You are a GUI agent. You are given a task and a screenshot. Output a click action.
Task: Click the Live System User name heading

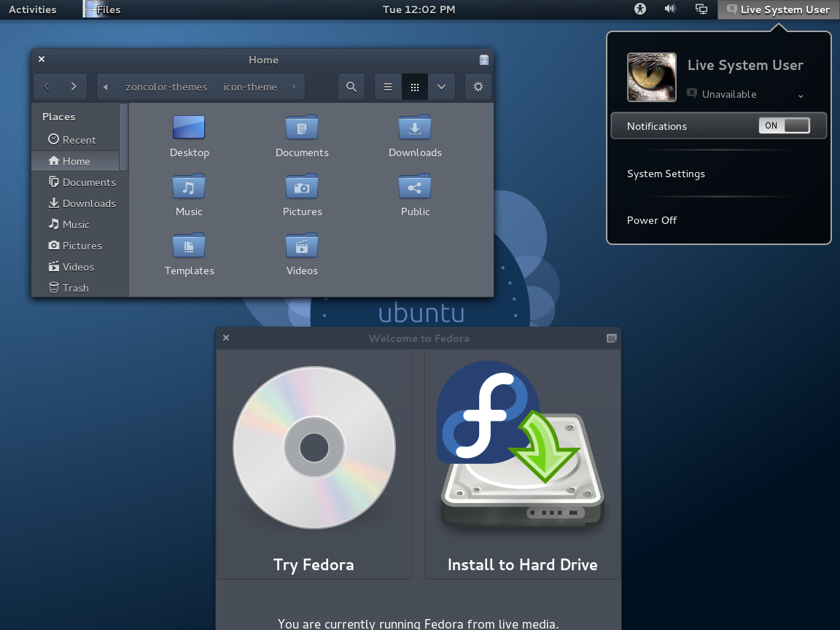tap(745, 66)
